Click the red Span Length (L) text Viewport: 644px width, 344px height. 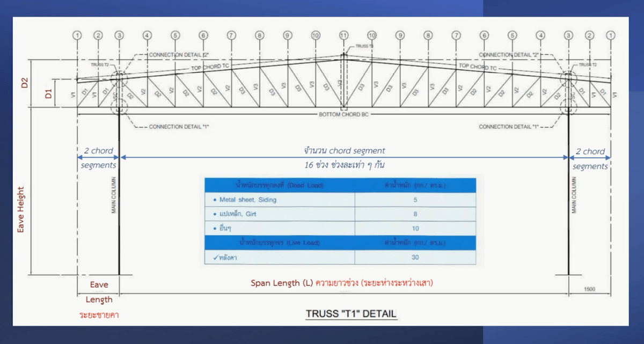282,283
